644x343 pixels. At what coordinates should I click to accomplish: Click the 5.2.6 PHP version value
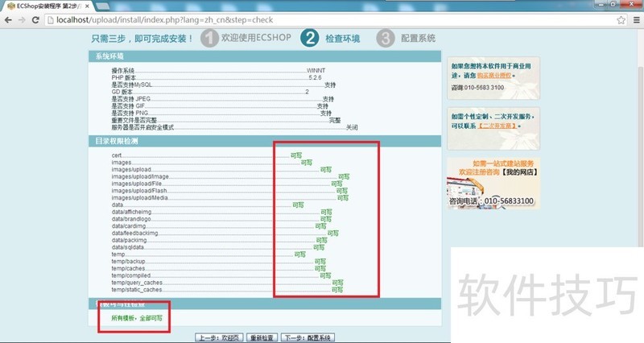click(x=315, y=77)
